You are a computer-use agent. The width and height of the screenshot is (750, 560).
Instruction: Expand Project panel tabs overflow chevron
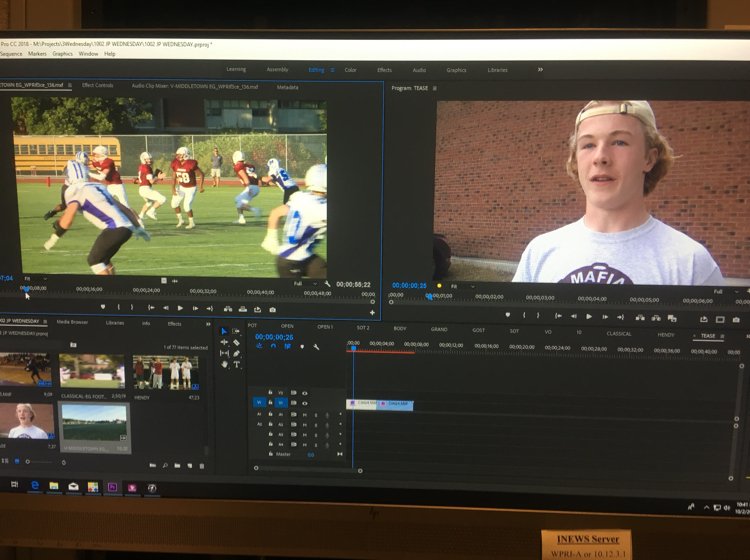click(x=208, y=324)
